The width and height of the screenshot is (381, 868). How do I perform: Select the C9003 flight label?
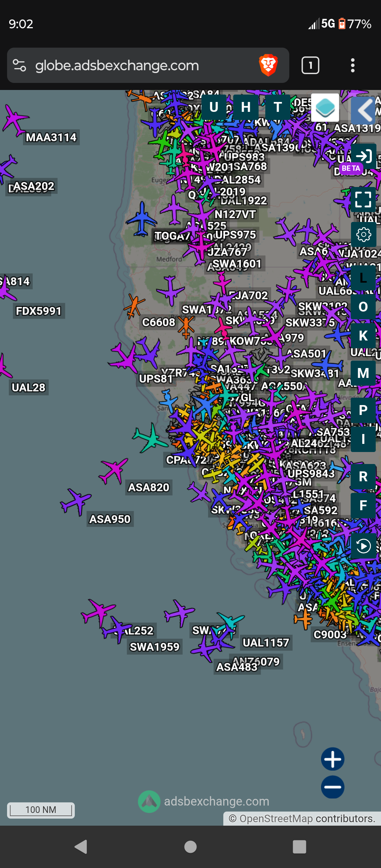[330, 635]
